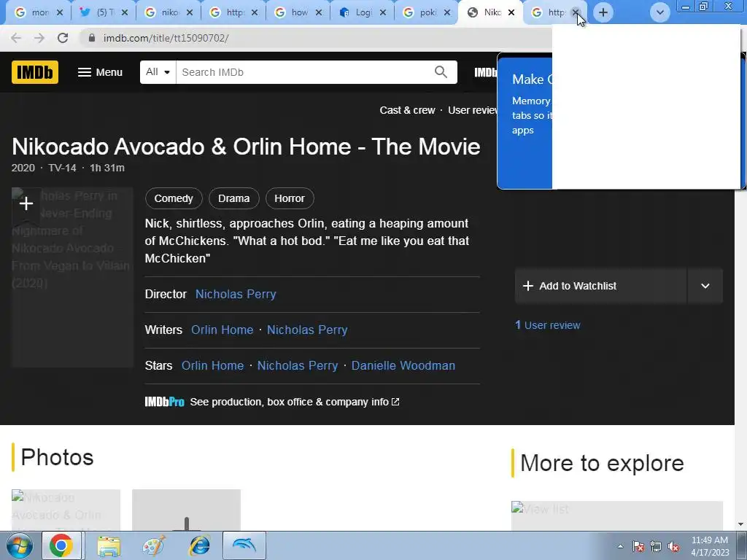
Task: Click the Photos section heading
Action: pos(57,457)
